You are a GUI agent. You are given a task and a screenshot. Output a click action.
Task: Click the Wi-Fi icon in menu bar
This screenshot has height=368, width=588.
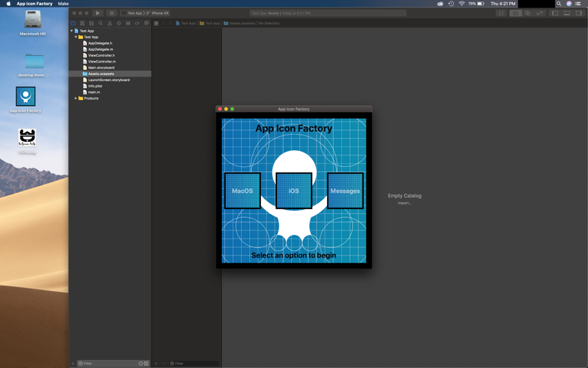pos(462,4)
